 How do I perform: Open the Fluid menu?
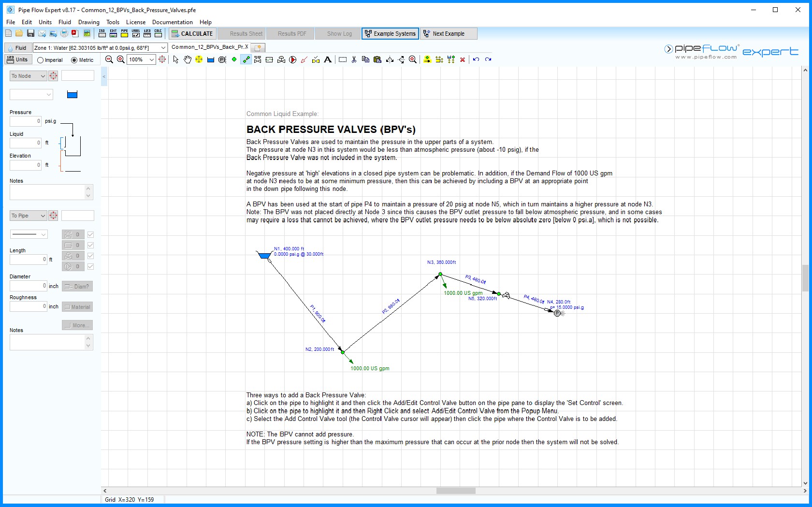click(65, 22)
